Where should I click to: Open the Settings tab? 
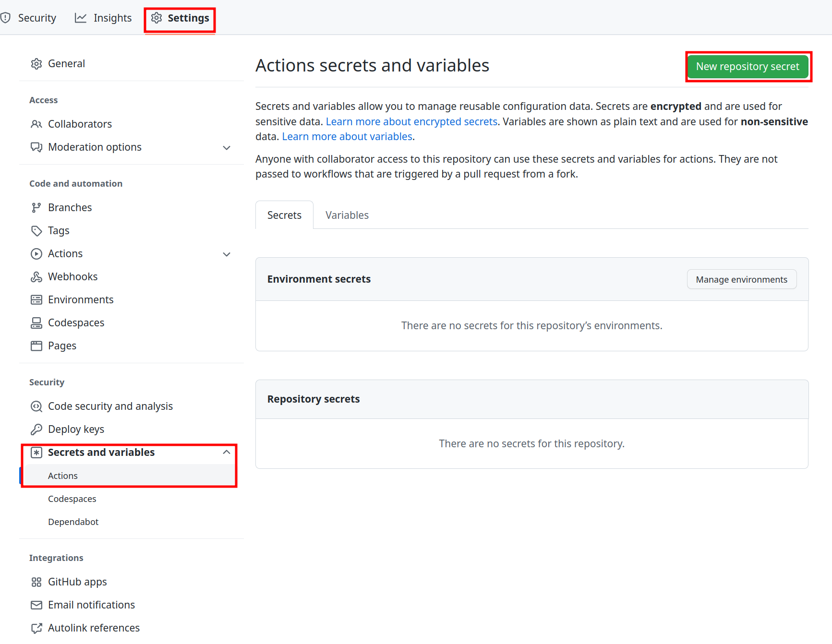pos(180,18)
